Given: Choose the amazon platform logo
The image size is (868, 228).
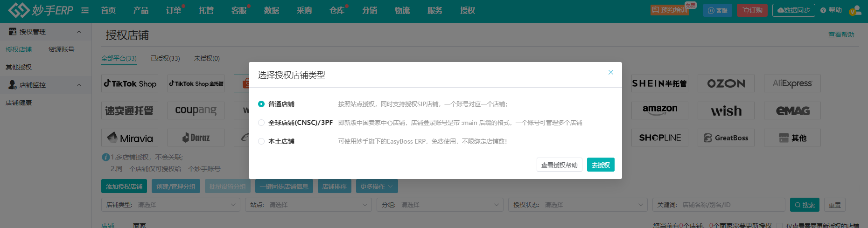Looking at the screenshot, I should (659, 111).
